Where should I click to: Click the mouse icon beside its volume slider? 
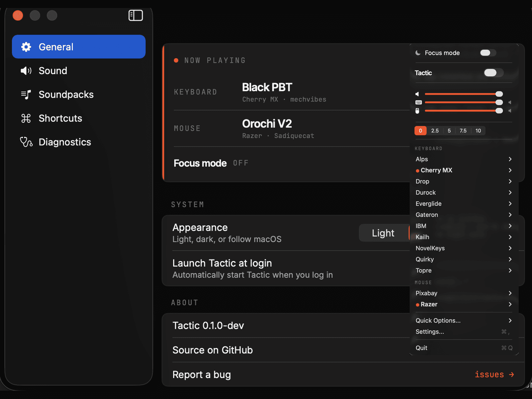(417, 111)
